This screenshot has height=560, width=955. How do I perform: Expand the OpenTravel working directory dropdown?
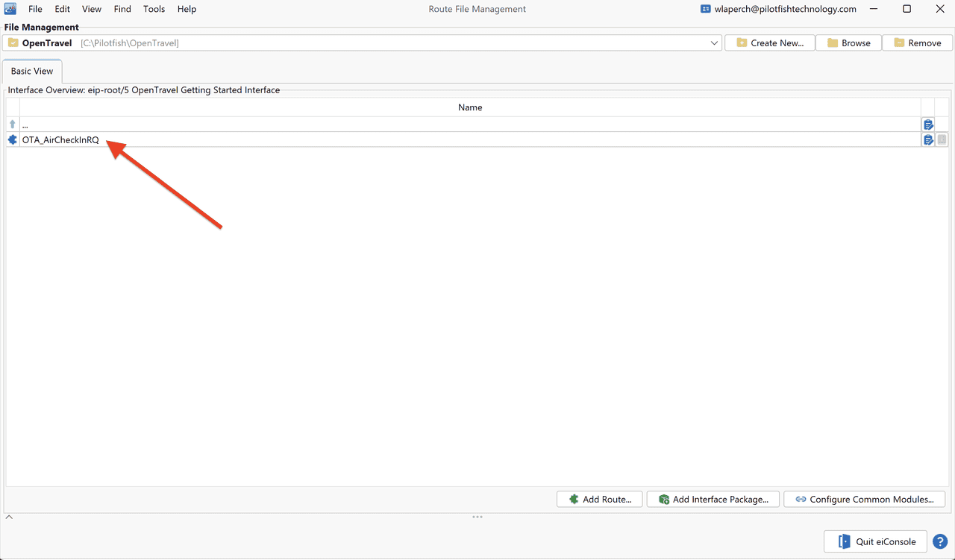click(714, 43)
